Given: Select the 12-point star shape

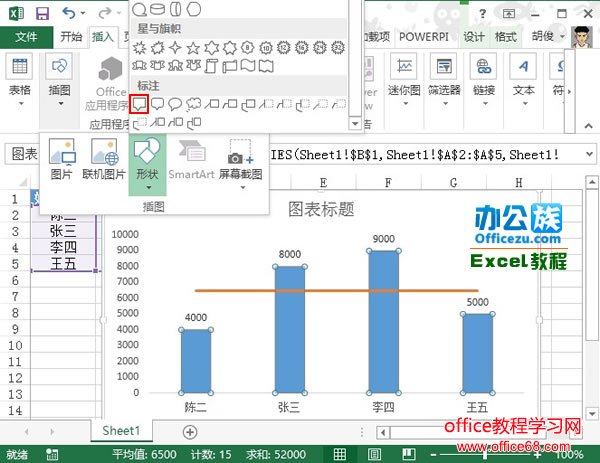Looking at the screenshot, I should pyautogui.click(x=284, y=48).
